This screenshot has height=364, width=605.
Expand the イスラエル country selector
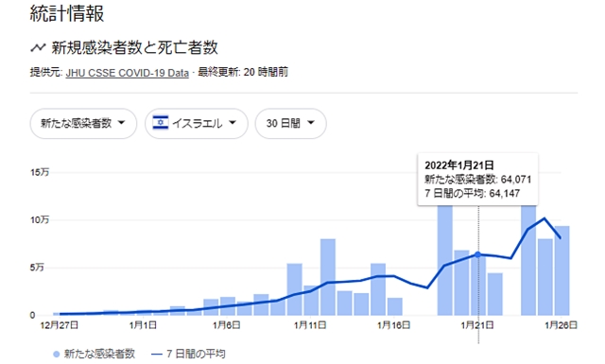(197, 124)
